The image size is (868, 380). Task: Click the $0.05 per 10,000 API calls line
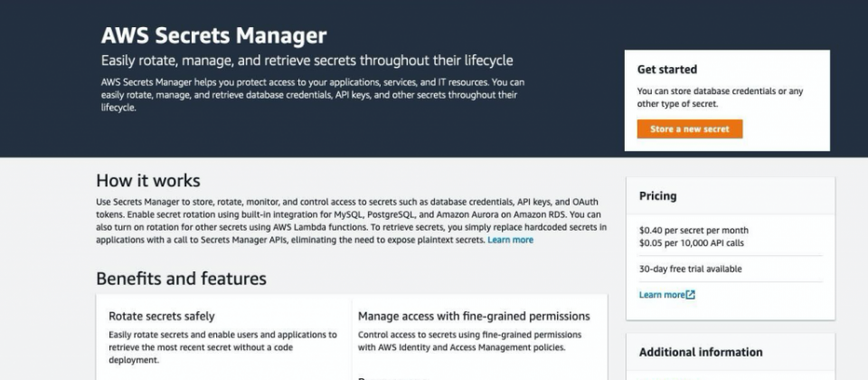click(692, 243)
